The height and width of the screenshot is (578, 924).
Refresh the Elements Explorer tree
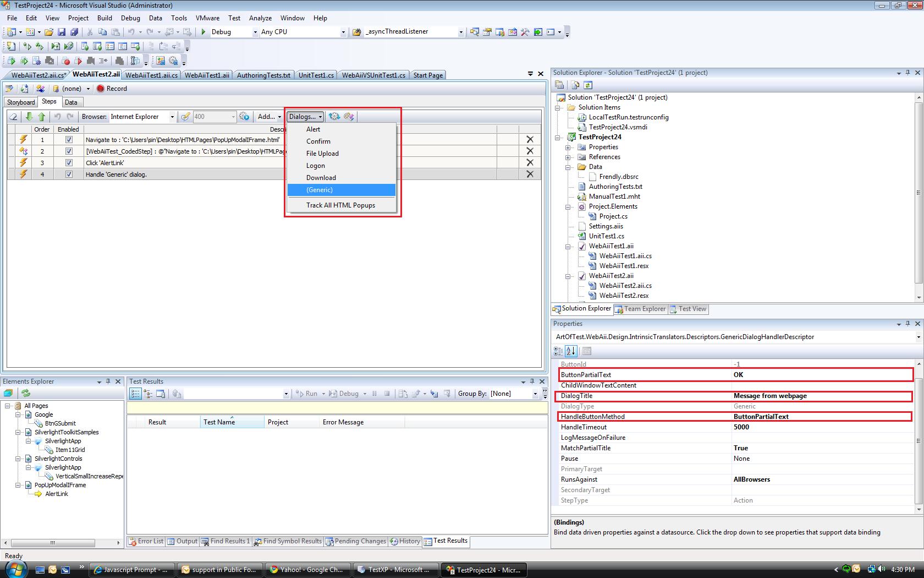click(26, 393)
